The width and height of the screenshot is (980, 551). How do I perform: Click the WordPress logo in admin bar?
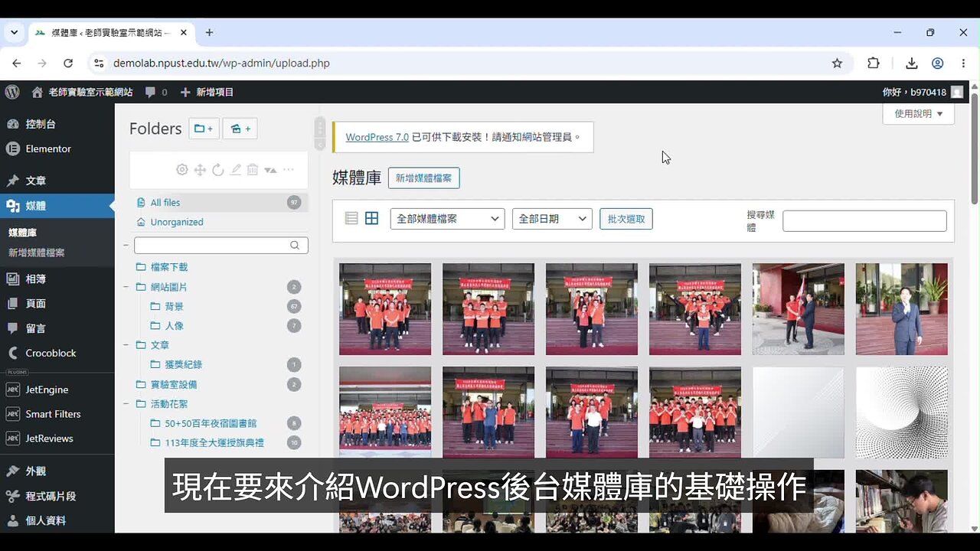point(12,92)
